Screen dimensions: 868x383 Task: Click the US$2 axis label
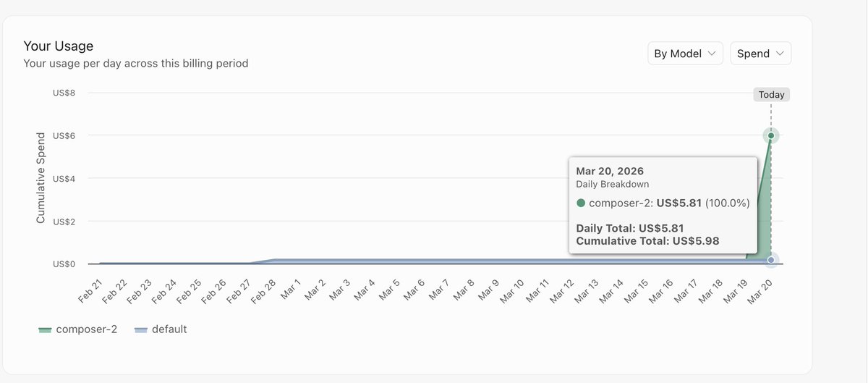coord(64,221)
